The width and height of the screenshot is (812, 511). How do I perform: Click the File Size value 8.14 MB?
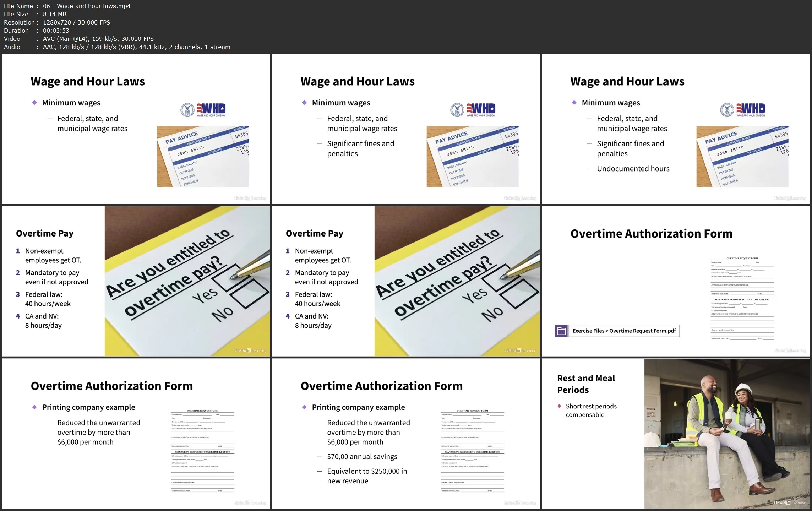(x=55, y=14)
